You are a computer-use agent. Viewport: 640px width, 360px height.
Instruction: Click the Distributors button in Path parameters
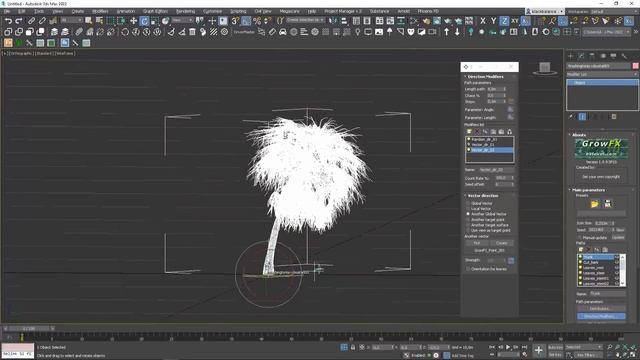pos(601,309)
